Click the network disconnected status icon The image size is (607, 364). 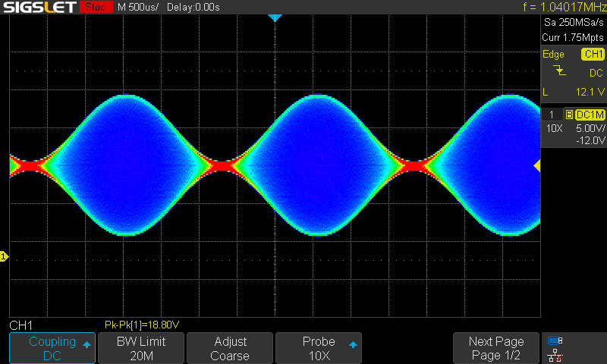tap(555, 355)
